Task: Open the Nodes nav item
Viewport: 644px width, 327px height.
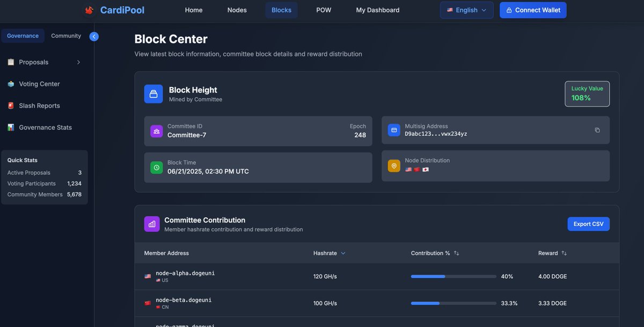Action: coord(237,10)
